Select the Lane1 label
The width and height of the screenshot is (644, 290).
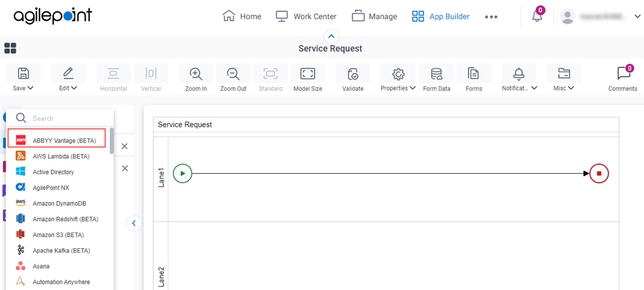[162, 178]
